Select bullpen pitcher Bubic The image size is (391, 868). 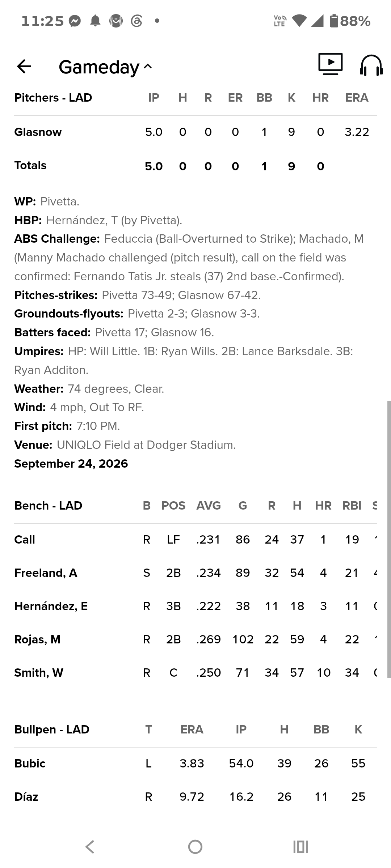coord(195,763)
